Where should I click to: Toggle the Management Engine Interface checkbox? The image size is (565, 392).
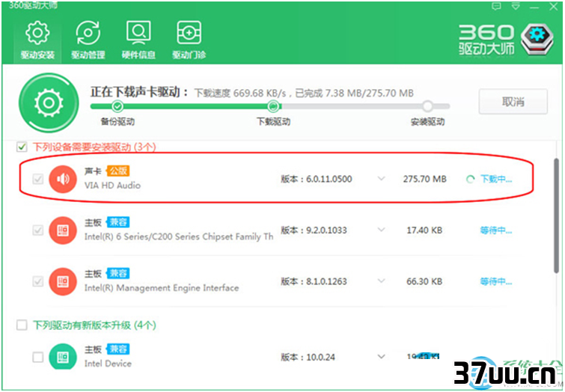(38, 281)
